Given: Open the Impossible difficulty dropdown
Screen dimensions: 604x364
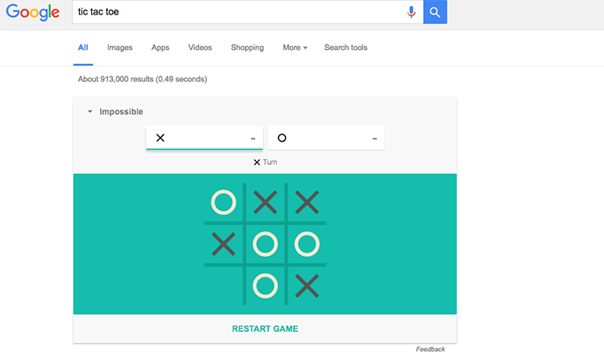Looking at the screenshot, I should pyautogui.click(x=116, y=112).
